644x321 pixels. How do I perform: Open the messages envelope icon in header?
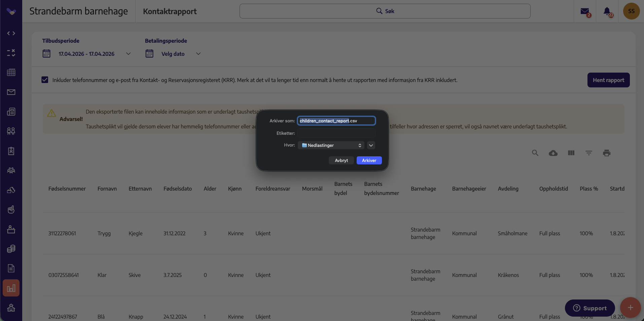585,11
